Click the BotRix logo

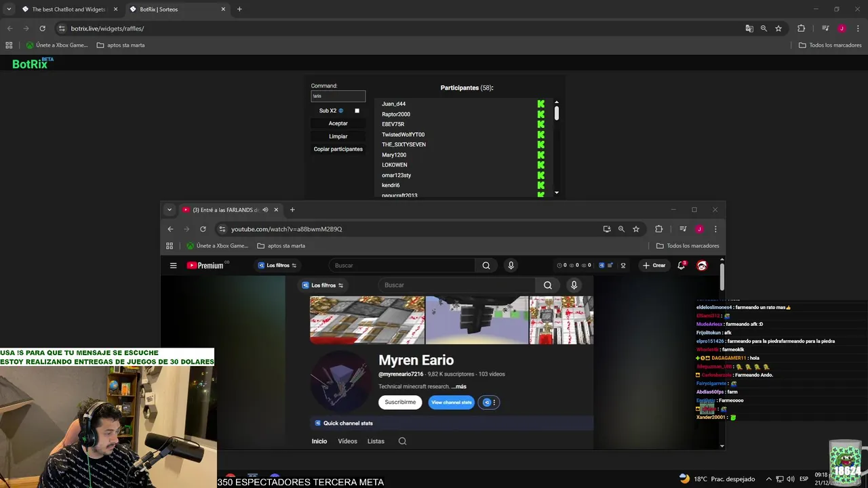click(32, 63)
